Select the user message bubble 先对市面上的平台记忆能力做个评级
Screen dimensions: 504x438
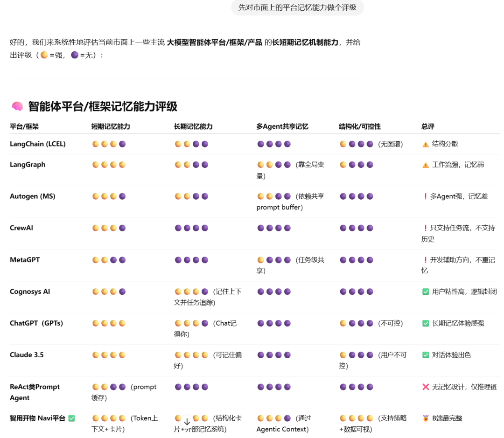tap(297, 7)
